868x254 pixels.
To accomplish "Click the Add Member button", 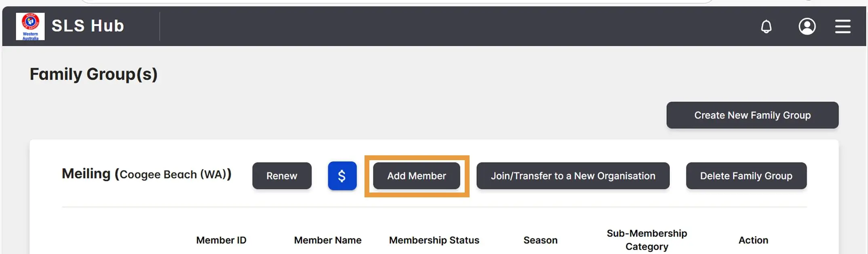I will pyautogui.click(x=416, y=176).
